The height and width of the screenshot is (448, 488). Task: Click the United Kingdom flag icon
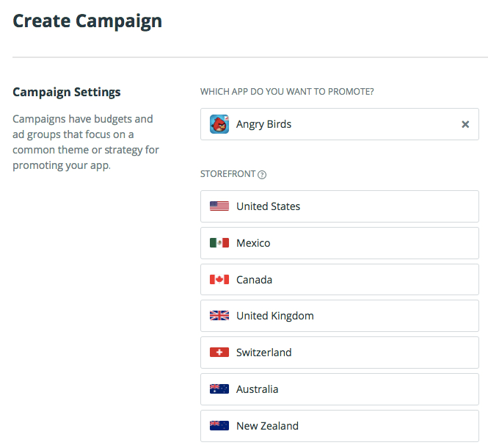coord(219,316)
